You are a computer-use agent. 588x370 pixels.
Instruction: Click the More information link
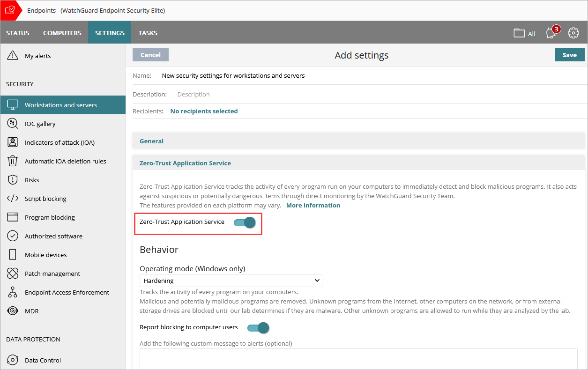tap(313, 205)
